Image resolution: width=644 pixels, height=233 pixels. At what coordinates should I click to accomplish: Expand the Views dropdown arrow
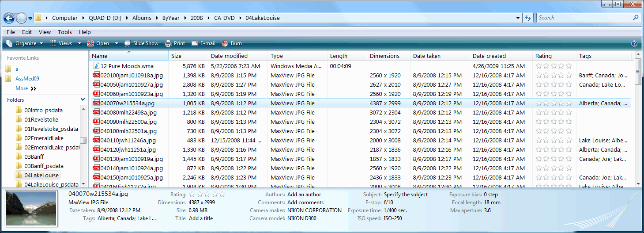tap(79, 43)
